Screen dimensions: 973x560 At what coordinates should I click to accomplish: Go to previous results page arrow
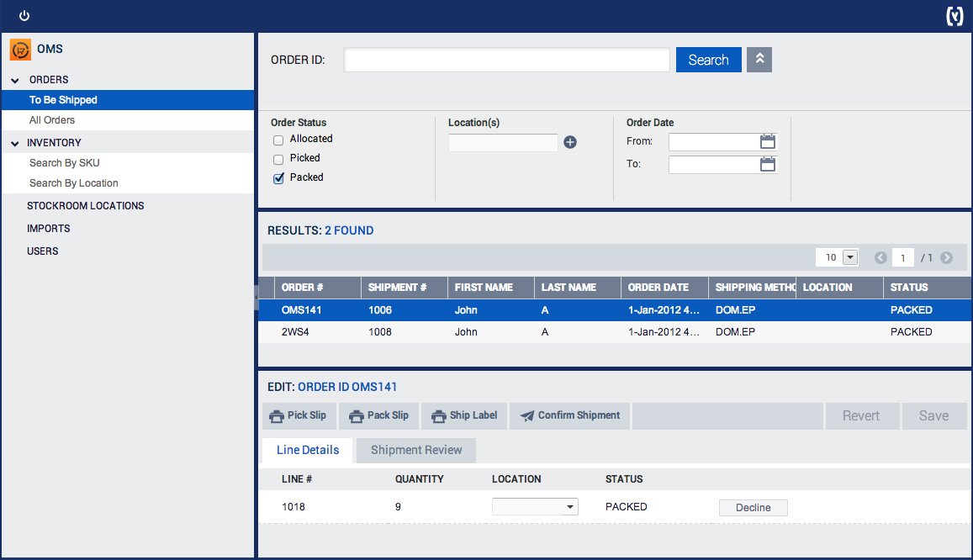coord(880,257)
